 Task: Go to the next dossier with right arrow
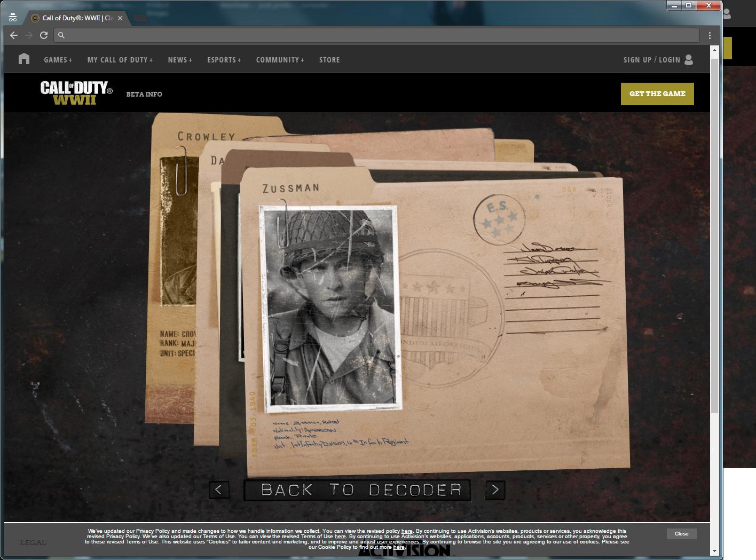point(495,490)
